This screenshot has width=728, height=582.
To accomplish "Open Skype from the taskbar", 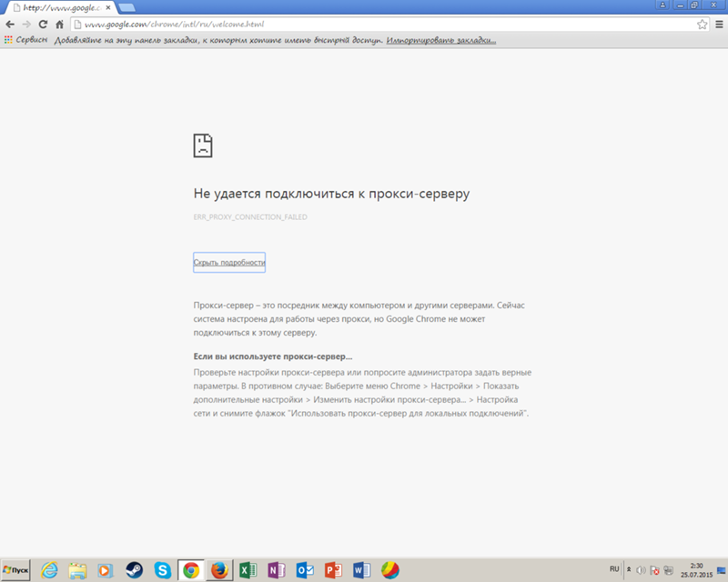I will point(163,570).
